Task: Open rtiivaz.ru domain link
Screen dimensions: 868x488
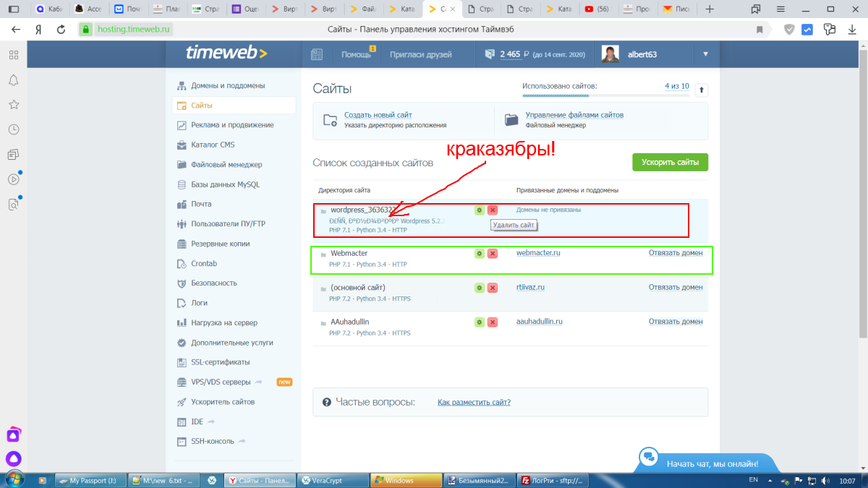Action: [530, 287]
